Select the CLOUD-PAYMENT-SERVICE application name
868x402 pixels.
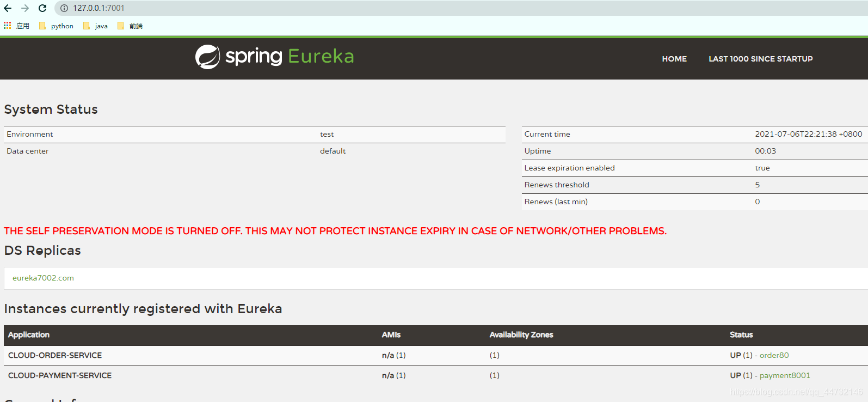point(60,375)
